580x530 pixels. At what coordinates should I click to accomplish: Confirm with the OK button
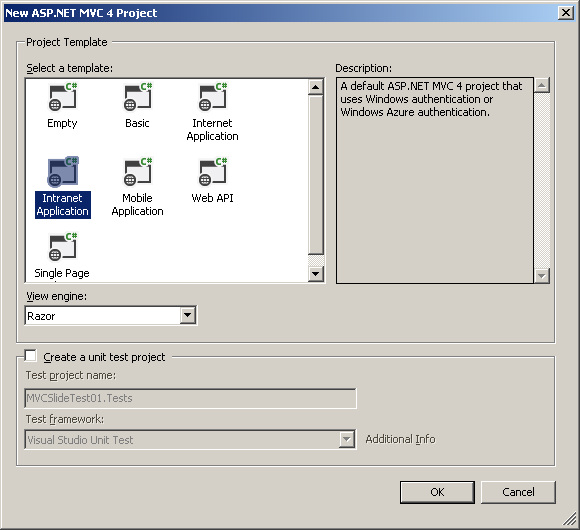[437, 492]
